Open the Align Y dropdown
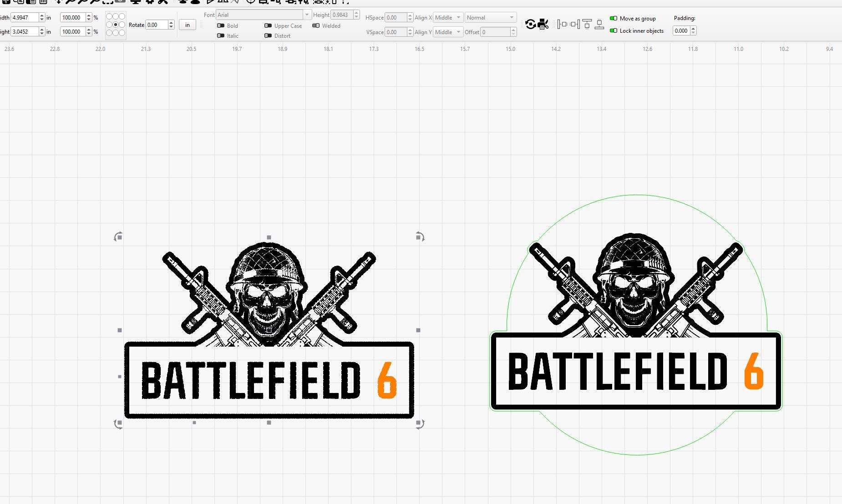 click(447, 32)
